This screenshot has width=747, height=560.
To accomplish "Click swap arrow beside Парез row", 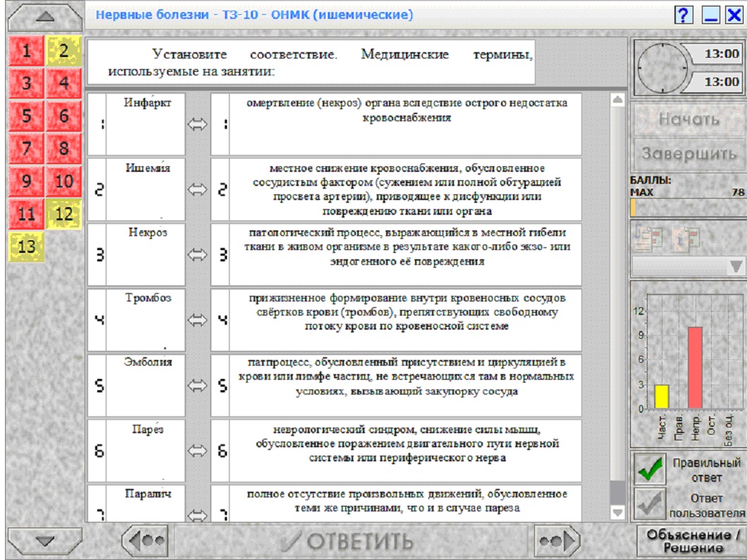I will pyautogui.click(x=197, y=451).
